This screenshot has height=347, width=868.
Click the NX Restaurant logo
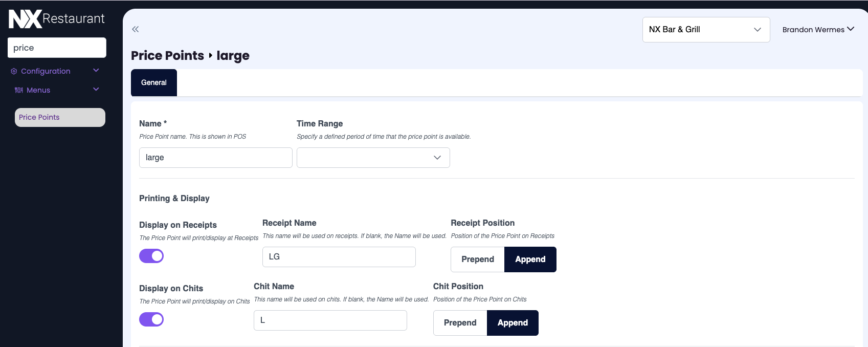(x=56, y=19)
